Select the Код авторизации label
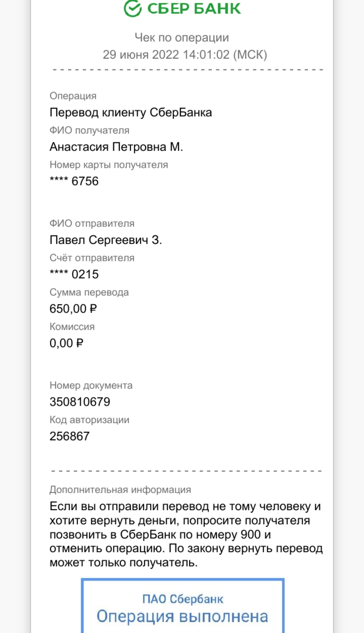364x633 pixels. 90,420
